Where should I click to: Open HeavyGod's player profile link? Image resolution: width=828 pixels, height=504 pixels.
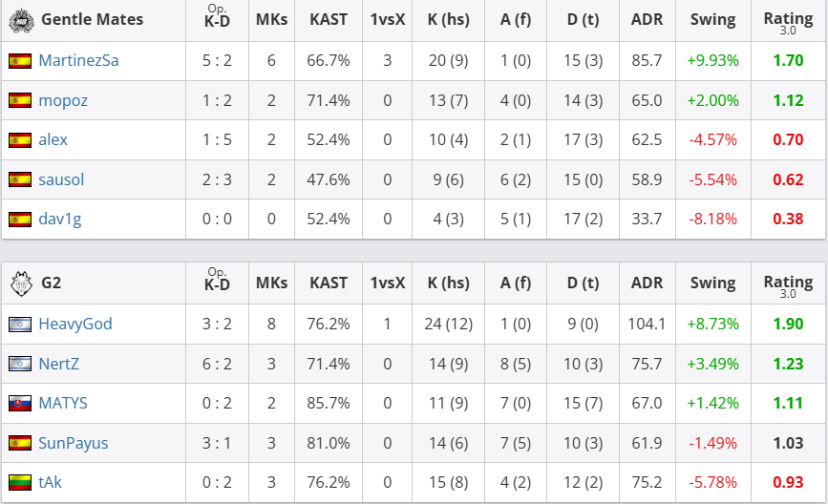(x=75, y=324)
